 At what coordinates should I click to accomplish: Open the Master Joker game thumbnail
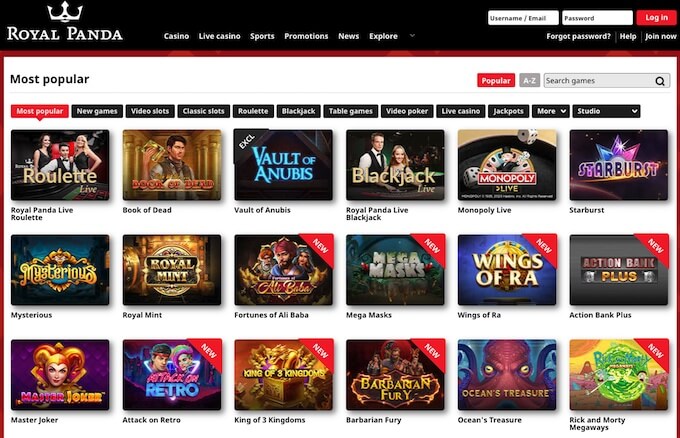tap(60, 375)
